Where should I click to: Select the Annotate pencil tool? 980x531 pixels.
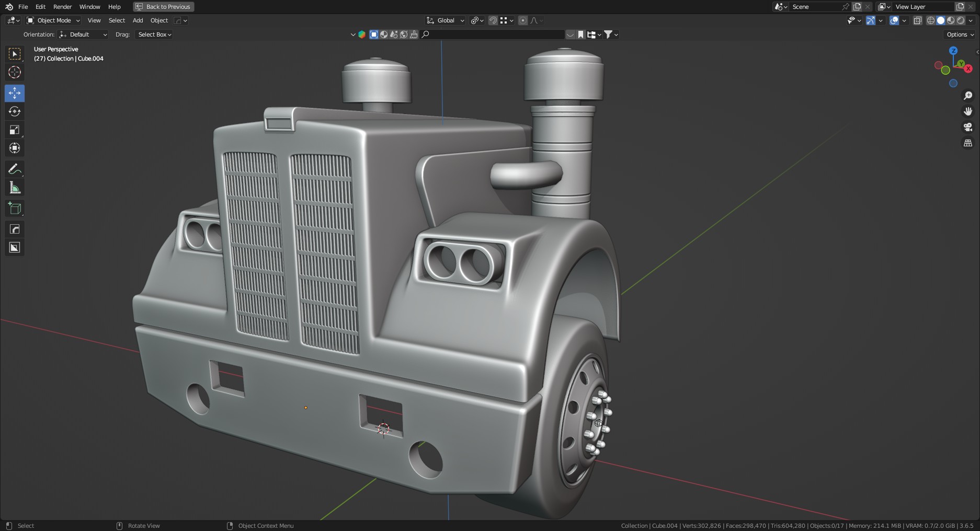coord(15,169)
